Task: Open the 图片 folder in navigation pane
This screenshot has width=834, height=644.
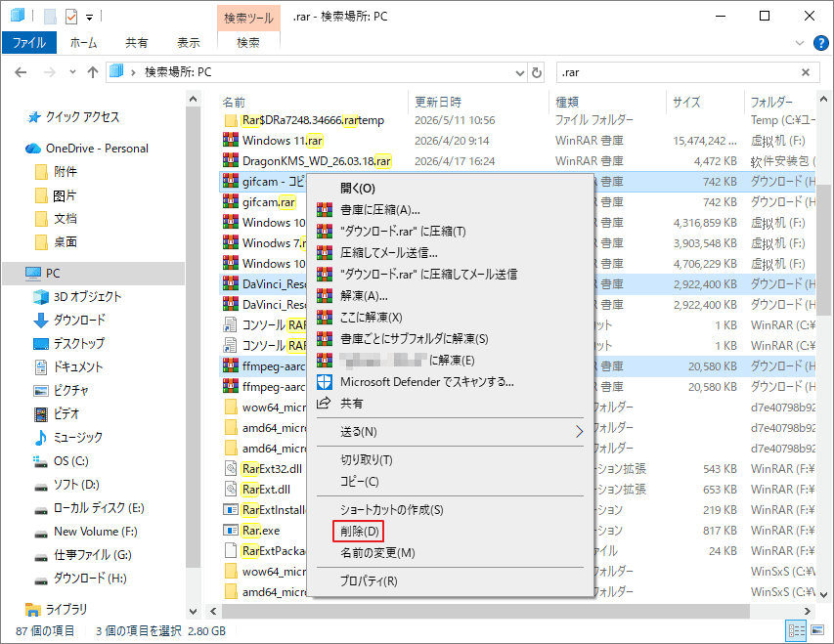Action: [x=65, y=195]
